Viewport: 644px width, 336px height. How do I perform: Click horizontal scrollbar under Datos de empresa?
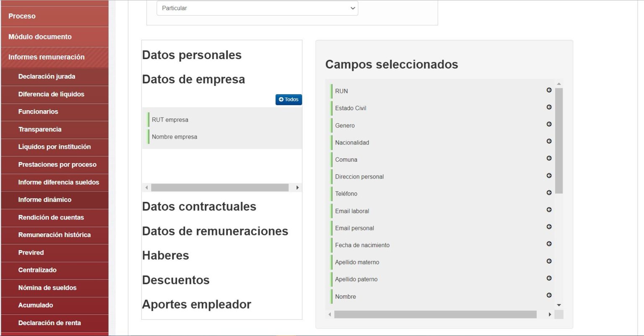220,188
